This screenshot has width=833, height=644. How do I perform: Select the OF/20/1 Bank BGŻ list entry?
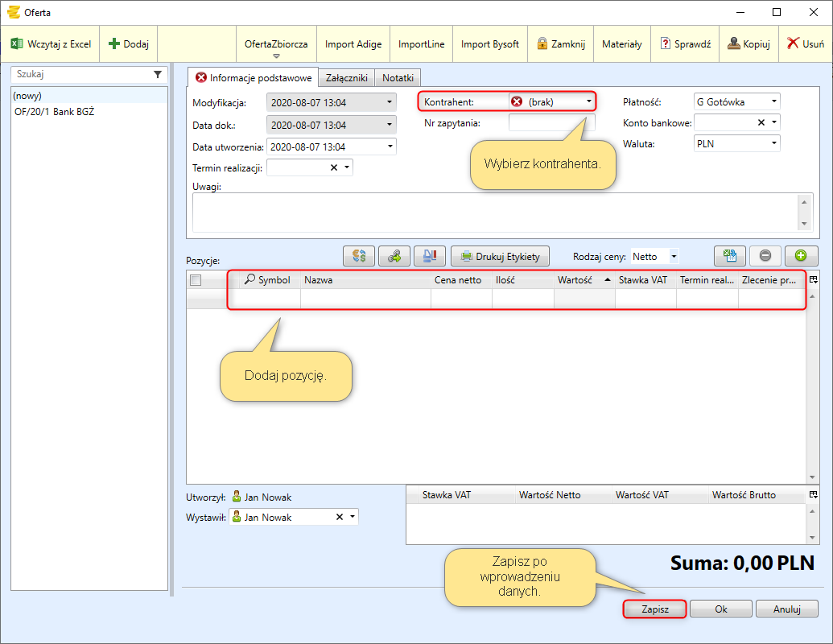(54, 111)
